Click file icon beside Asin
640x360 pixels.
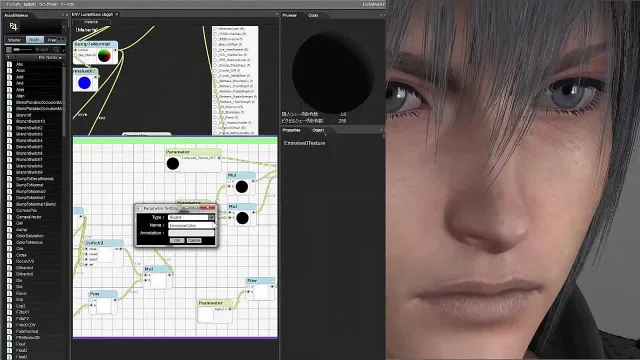(x=9, y=89)
